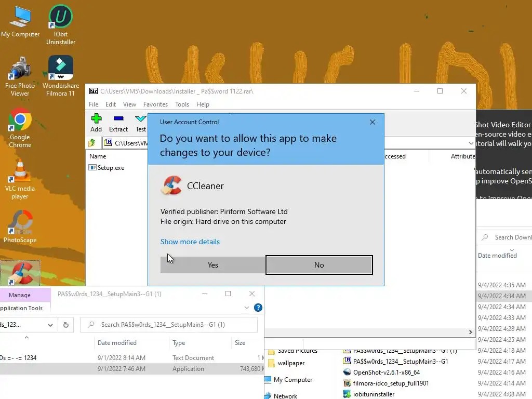Image resolution: width=532 pixels, height=399 pixels.
Task: Click the Extract button in 7-Zip toolbar
Action: point(118,123)
